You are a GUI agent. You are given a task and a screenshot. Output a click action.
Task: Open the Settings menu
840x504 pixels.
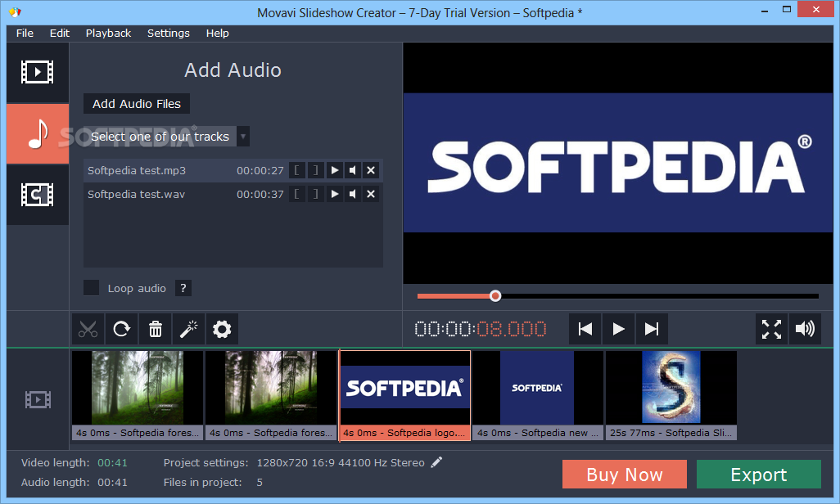click(x=168, y=34)
